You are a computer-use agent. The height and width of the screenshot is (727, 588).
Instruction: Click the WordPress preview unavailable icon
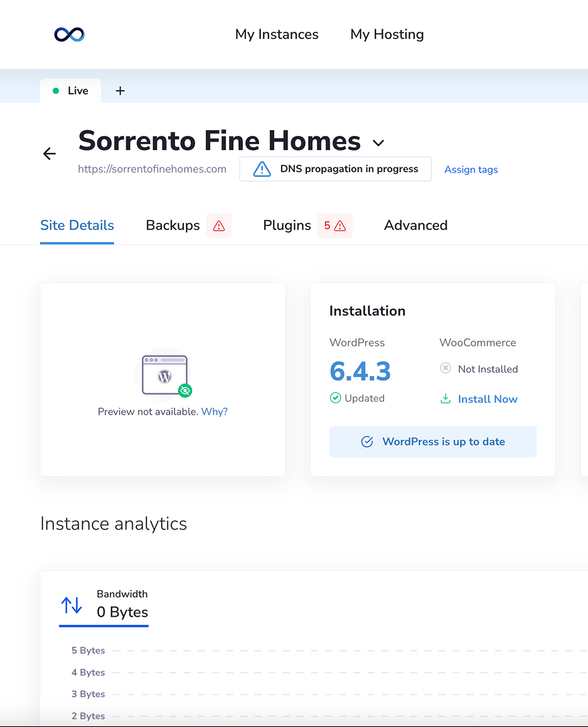(x=165, y=376)
